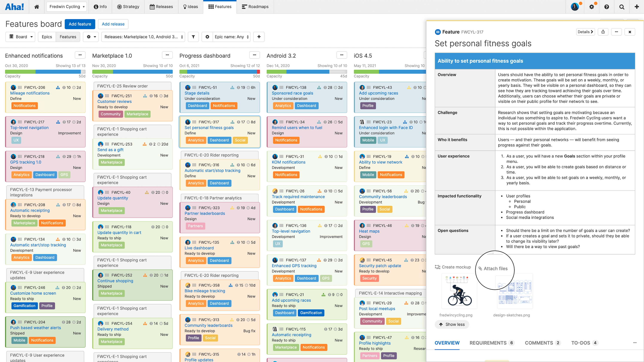Switch to the TO-DOS 4 tab

click(x=583, y=343)
